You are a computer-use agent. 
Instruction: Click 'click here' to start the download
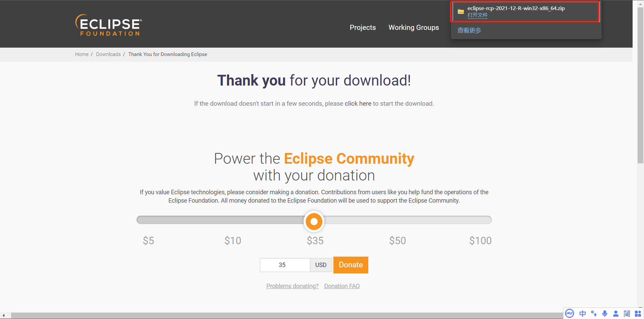point(358,104)
